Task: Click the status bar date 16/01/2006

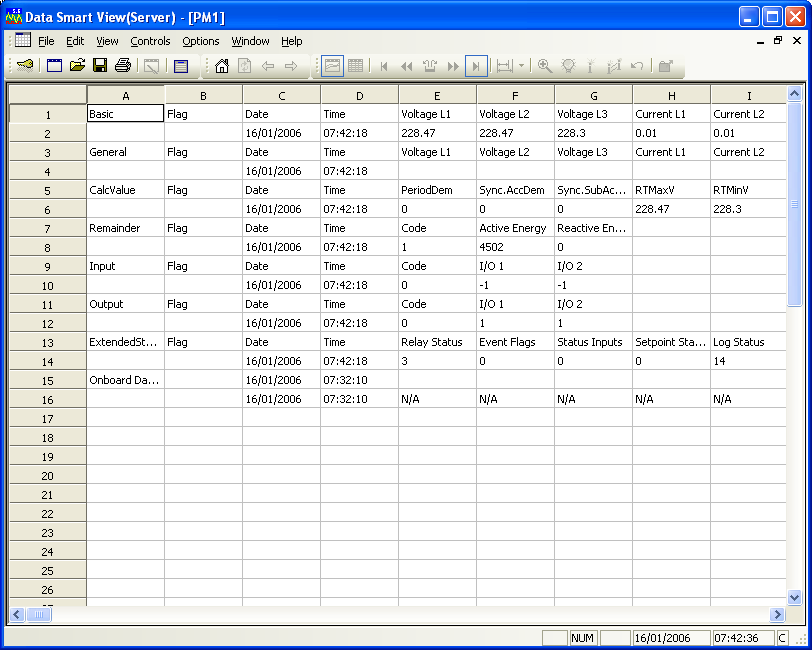Action: point(672,638)
